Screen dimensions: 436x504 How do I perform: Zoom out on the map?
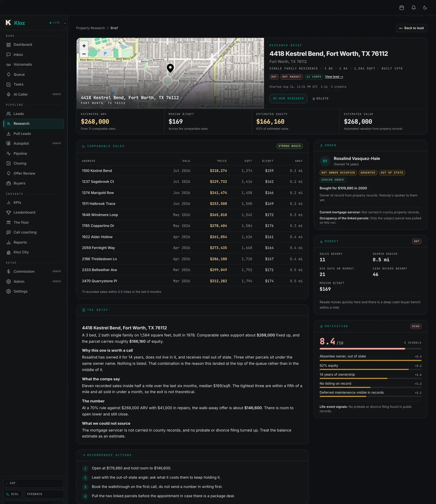coord(84,54)
